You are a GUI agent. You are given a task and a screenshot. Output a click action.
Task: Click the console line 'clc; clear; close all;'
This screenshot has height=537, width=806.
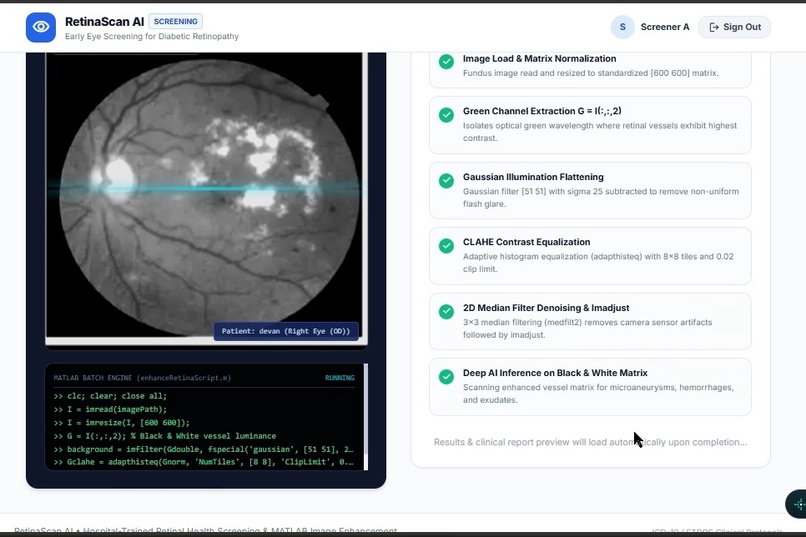click(x=111, y=396)
